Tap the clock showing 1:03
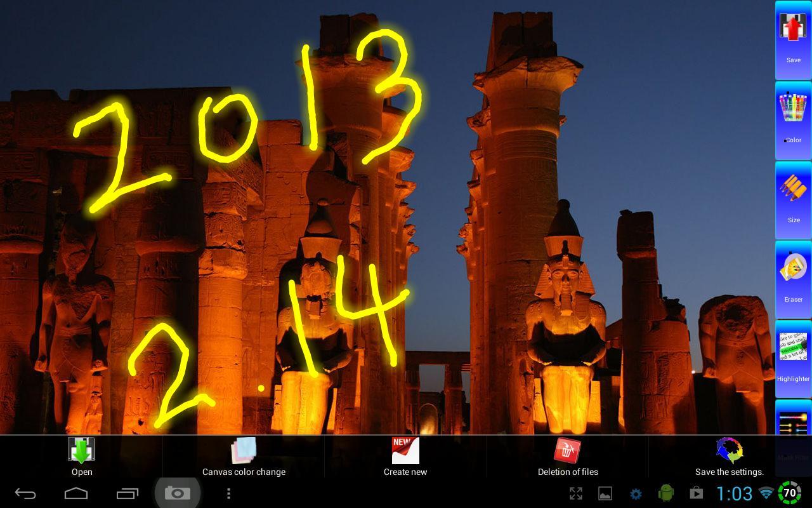812x508 pixels. pyautogui.click(x=734, y=493)
